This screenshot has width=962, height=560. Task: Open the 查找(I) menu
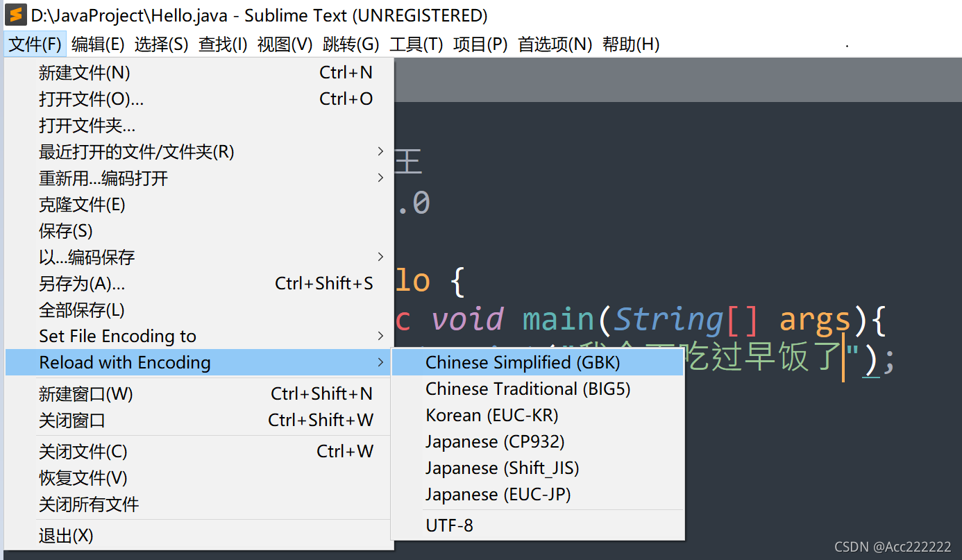[x=223, y=45]
